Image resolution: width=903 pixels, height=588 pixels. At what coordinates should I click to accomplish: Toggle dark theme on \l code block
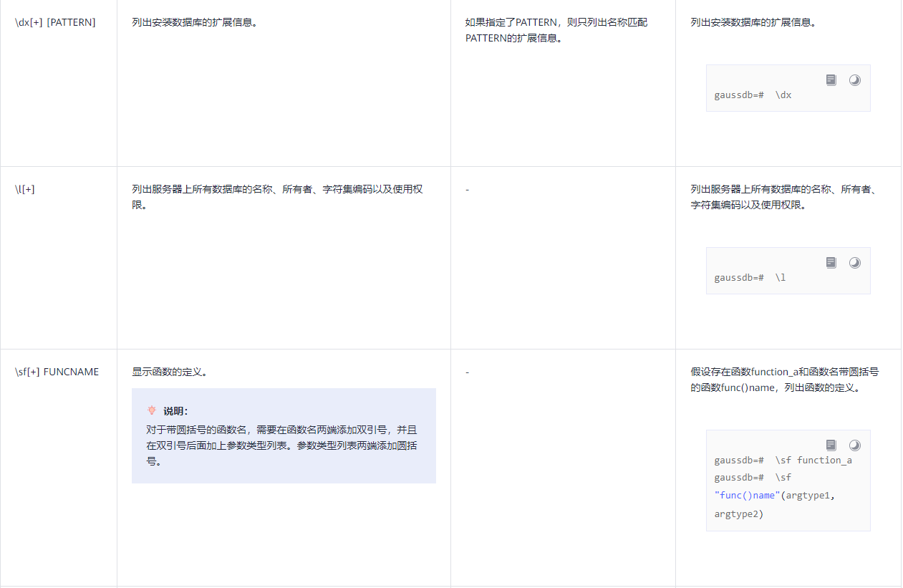854,263
